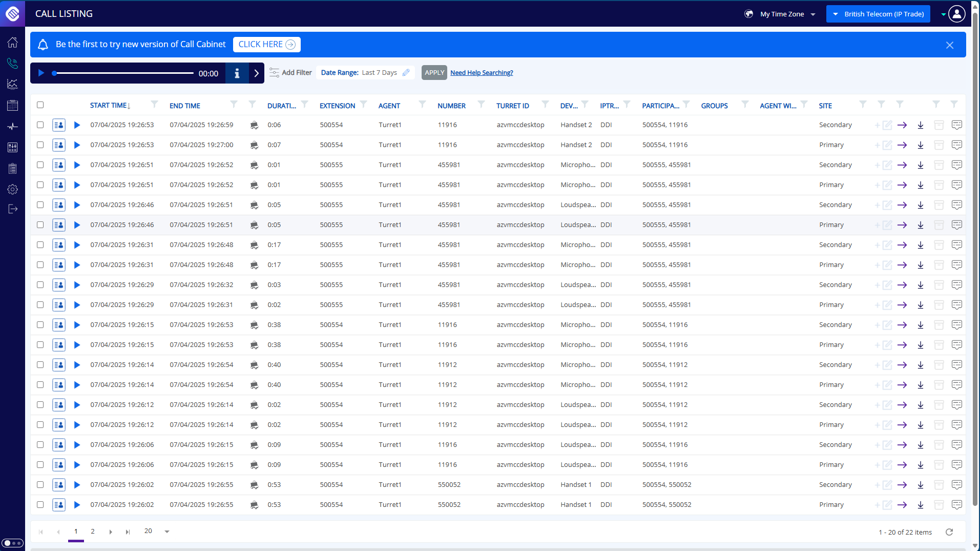Select checkbox for Primary row lasting 0:38
This screenshot has height=551, width=980.
coord(40,345)
